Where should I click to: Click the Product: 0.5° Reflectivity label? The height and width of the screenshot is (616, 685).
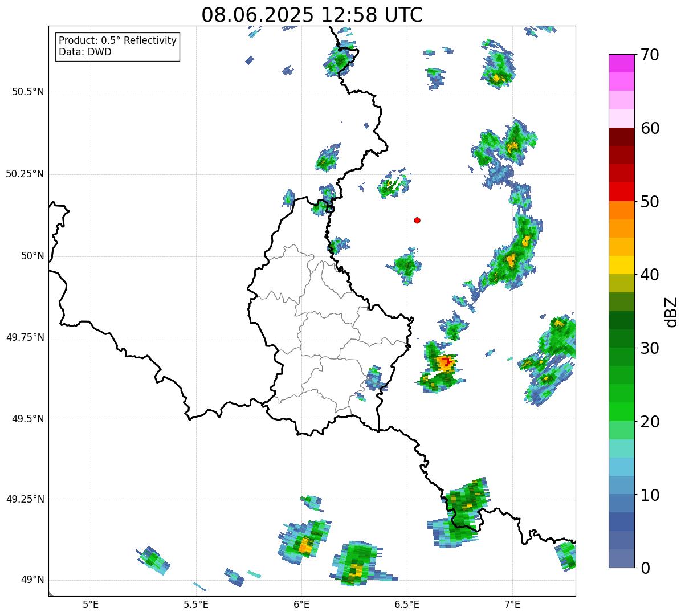pos(117,40)
